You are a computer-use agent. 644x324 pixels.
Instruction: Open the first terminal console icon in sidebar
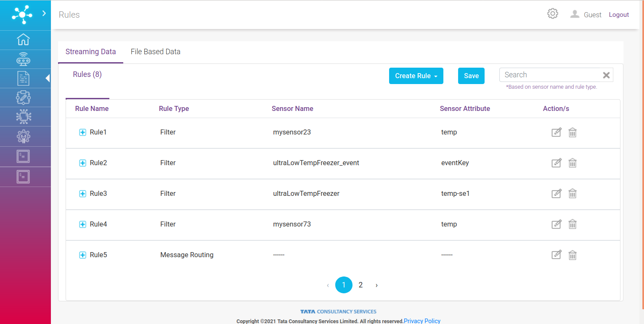23,156
